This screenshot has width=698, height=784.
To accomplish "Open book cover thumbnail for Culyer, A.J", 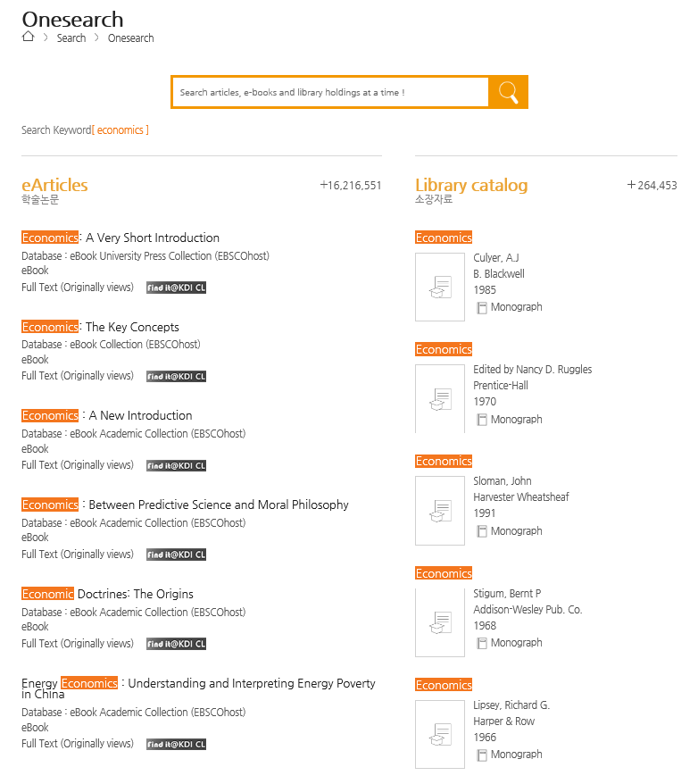I will (440, 287).
